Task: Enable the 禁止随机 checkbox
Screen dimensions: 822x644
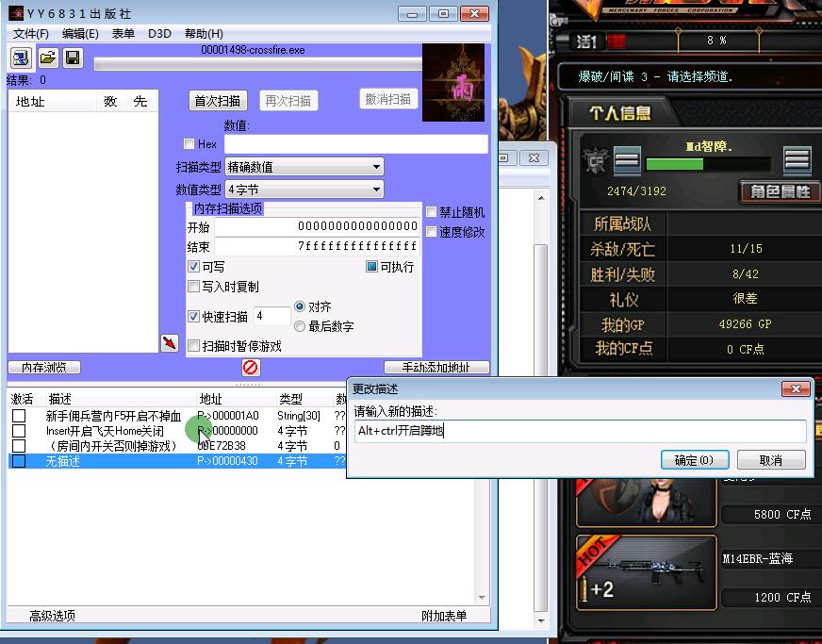Action: tap(431, 212)
